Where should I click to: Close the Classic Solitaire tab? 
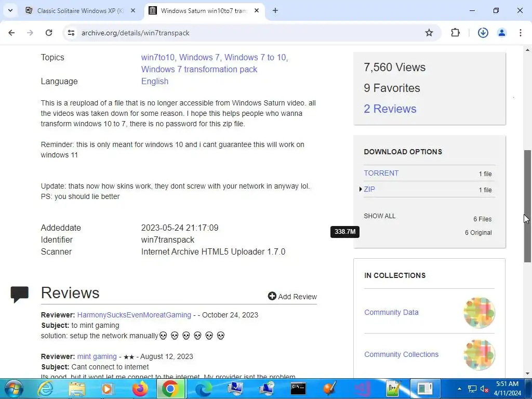tap(133, 10)
